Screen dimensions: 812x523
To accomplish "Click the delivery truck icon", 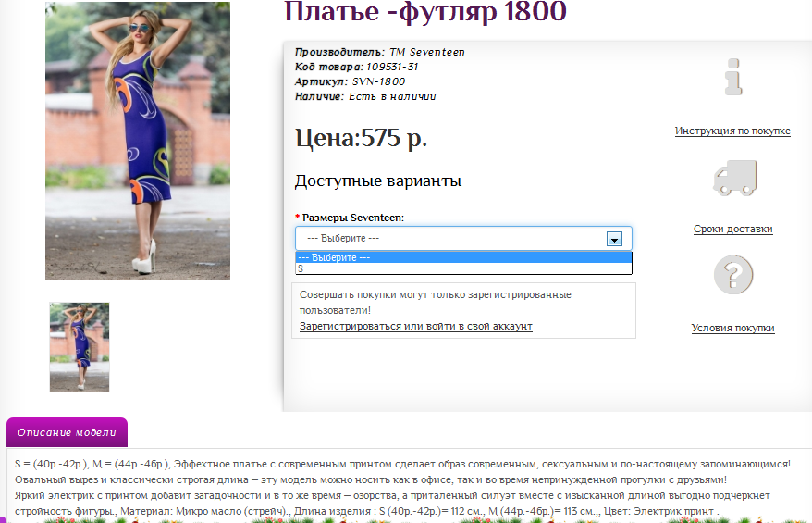I will tap(735, 178).
